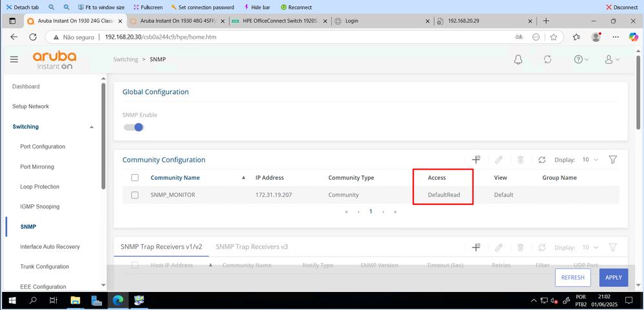The image size is (644, 310).
Task: Click the APPLY button
Action: (x=613, y=278)
